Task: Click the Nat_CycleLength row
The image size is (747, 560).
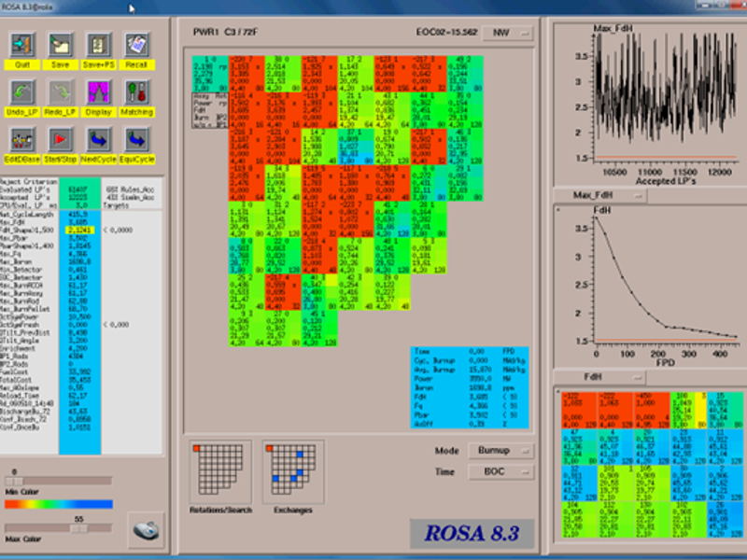Action: tap(81, 215)
